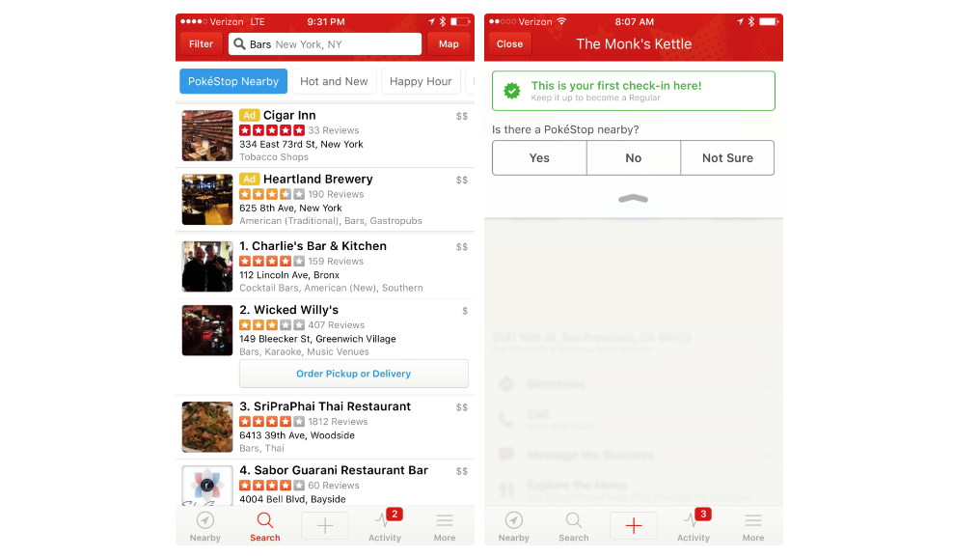980x558 pixels.
Task: Collapse the panel using the gray chevron handle
Action: click(x=633, y=199)
